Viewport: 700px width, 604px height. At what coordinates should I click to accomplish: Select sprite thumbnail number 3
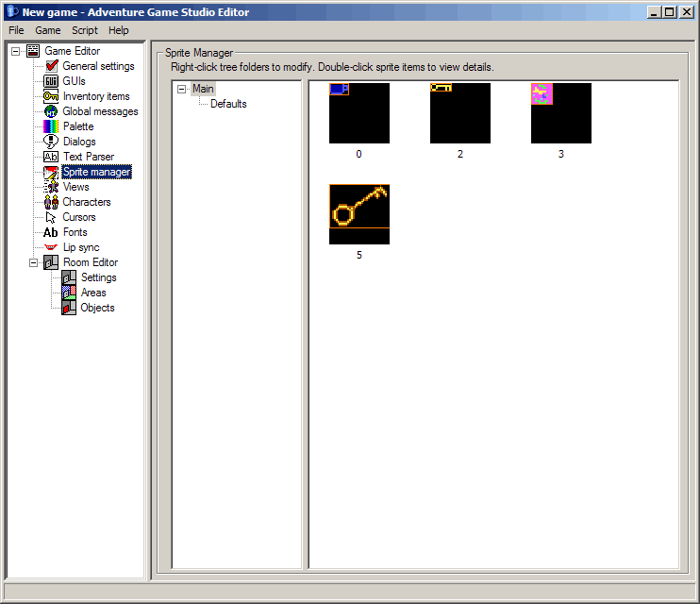[561, 113]
